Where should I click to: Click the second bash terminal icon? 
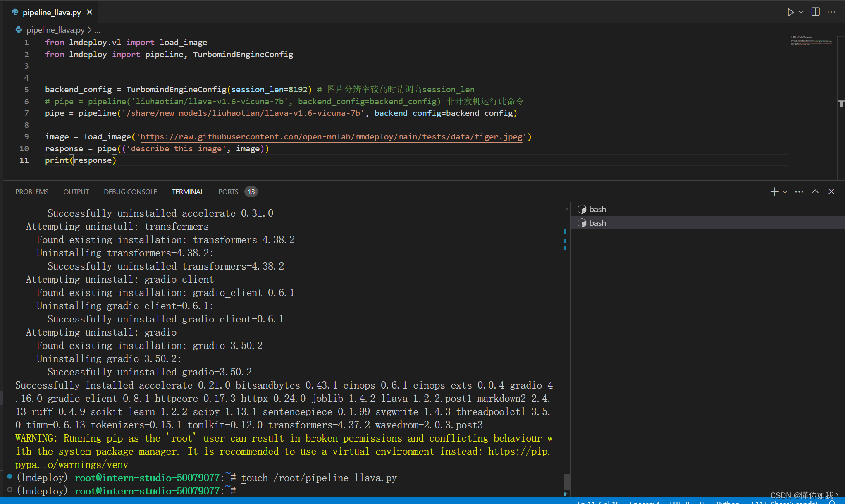582,223
